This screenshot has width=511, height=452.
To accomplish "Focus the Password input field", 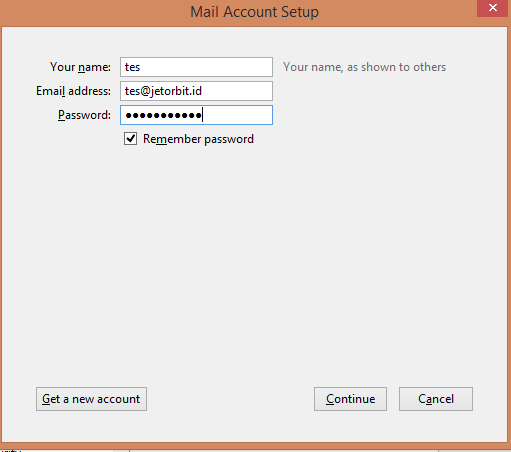I will click(196, 115).
